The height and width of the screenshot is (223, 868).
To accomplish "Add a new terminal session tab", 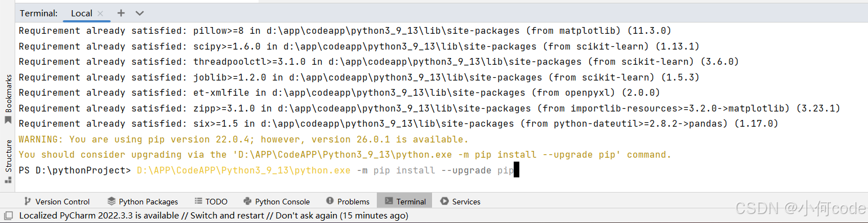I will pyautogui.click(x=121, y=13).
